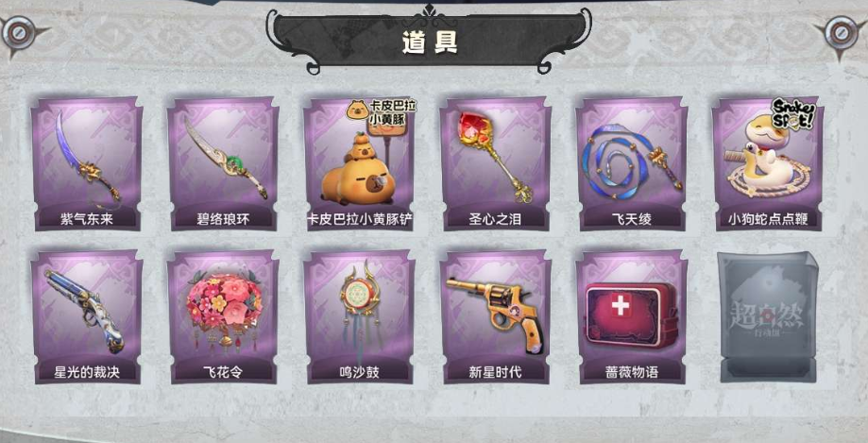
Task: Choose the 飞天绫 blue ribbon whip
Action: coord(631,163)
